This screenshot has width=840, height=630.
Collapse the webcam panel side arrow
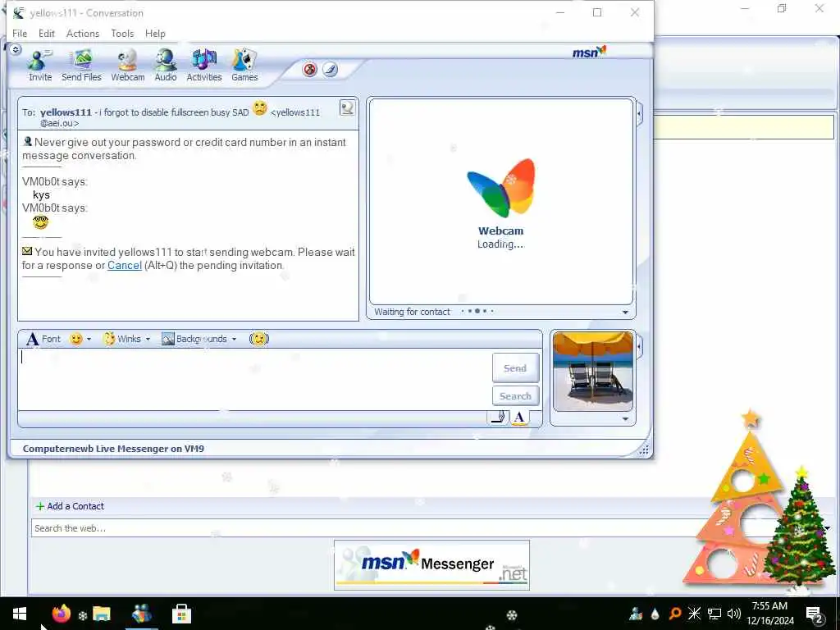point(640,113)
